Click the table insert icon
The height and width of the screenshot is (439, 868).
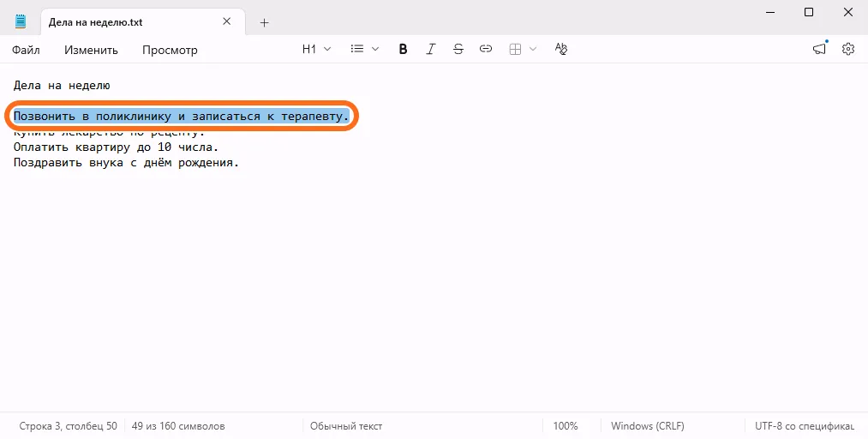[x=515, y=49]
